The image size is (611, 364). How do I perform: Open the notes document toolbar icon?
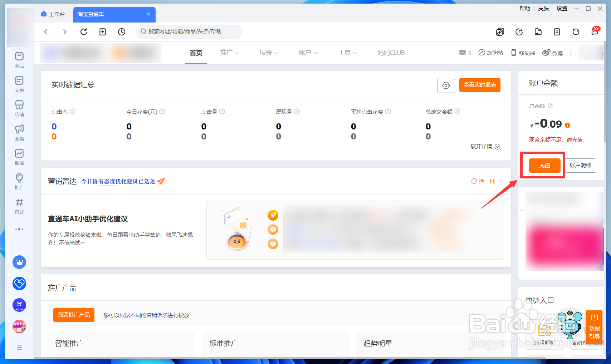point(557,32)
